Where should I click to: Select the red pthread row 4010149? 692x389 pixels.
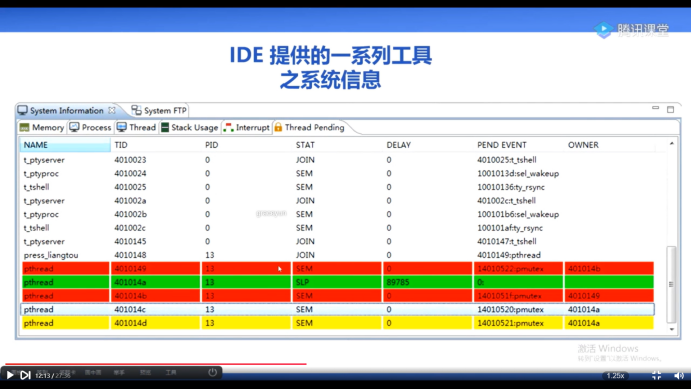pos(338,268)
